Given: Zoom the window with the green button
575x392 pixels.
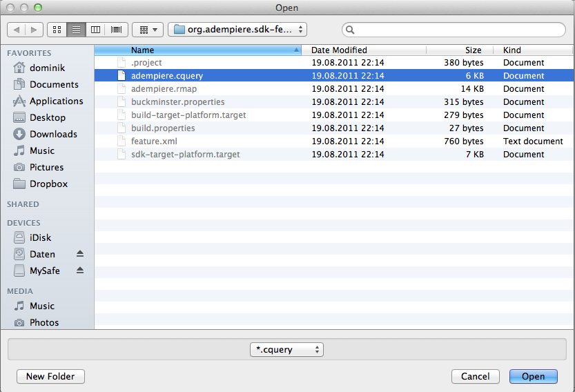Looking at the screenshot, I should 38,8.
